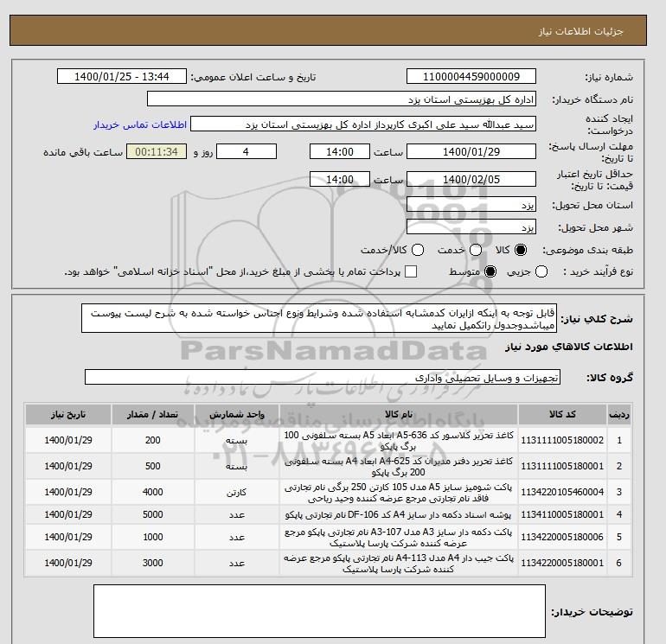Click the need date in row 6
The width and height of the screenshot is (666, 644).
68,563
